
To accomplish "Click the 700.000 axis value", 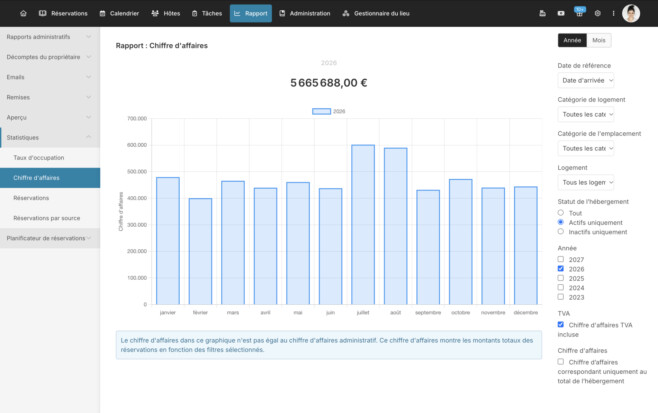I will (137, 119).
